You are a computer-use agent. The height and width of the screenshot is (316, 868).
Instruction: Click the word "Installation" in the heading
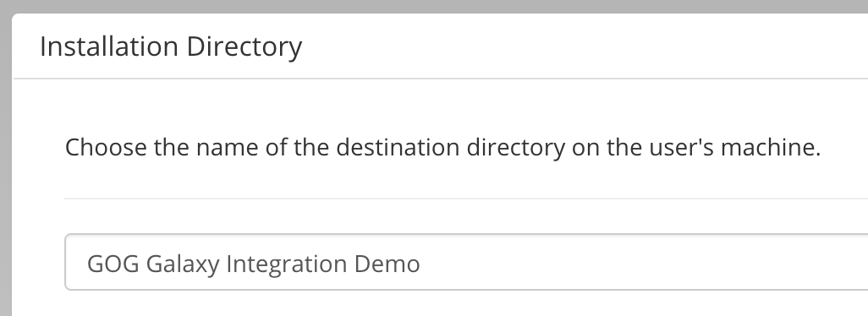click(110, 46)
